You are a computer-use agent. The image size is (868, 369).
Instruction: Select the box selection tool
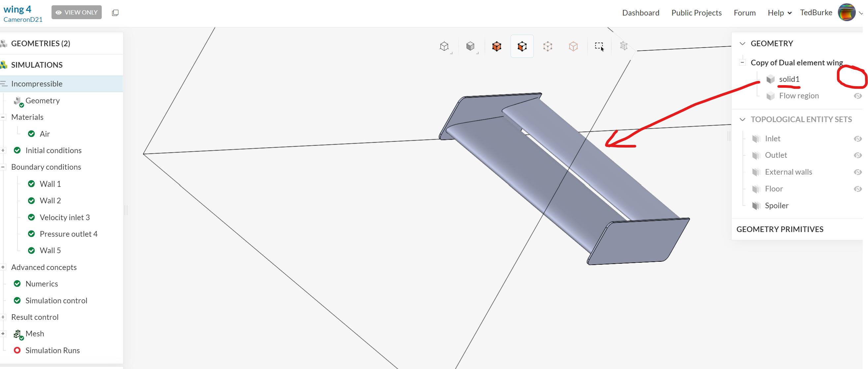(x=599, y=46)
